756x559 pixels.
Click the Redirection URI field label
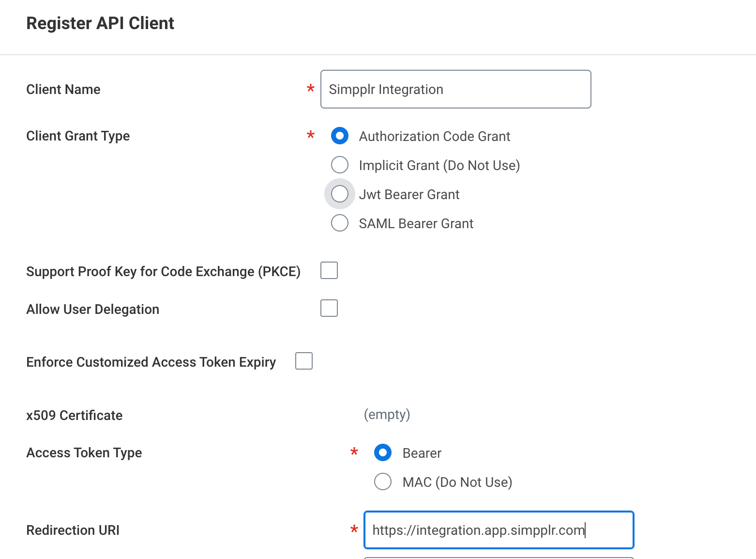73,530
